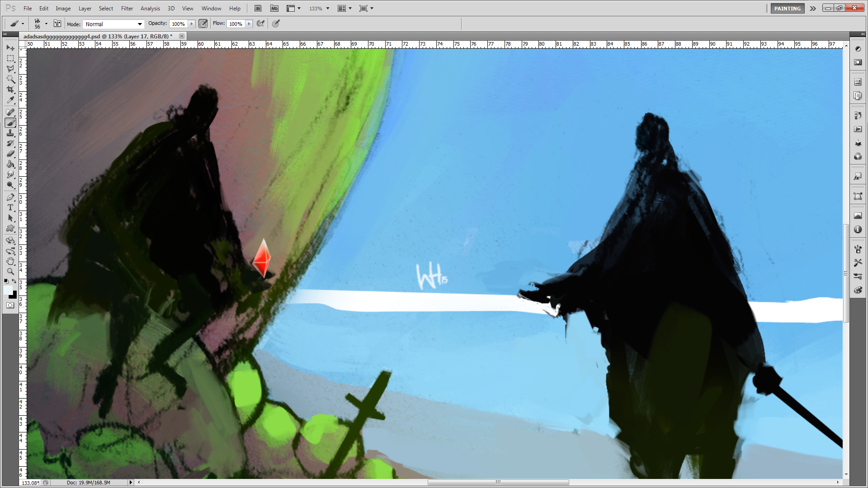Show more workspaces chevron

(813, 8)
